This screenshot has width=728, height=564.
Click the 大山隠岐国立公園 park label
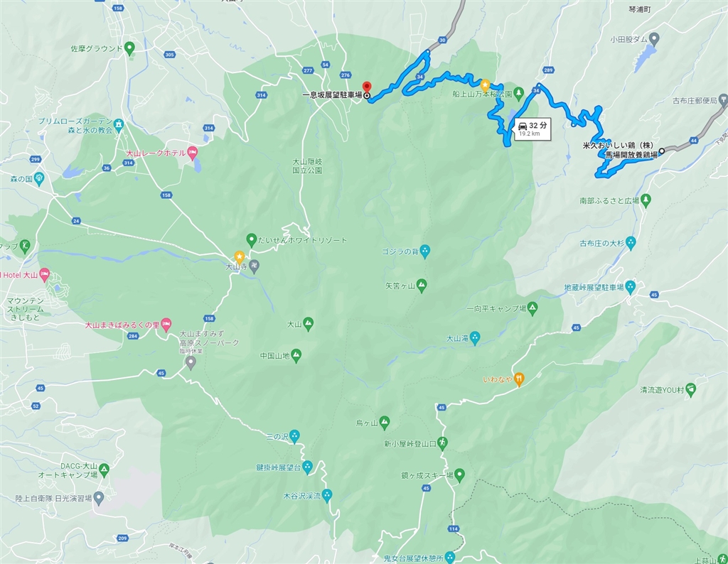click(x=307, y=166)
